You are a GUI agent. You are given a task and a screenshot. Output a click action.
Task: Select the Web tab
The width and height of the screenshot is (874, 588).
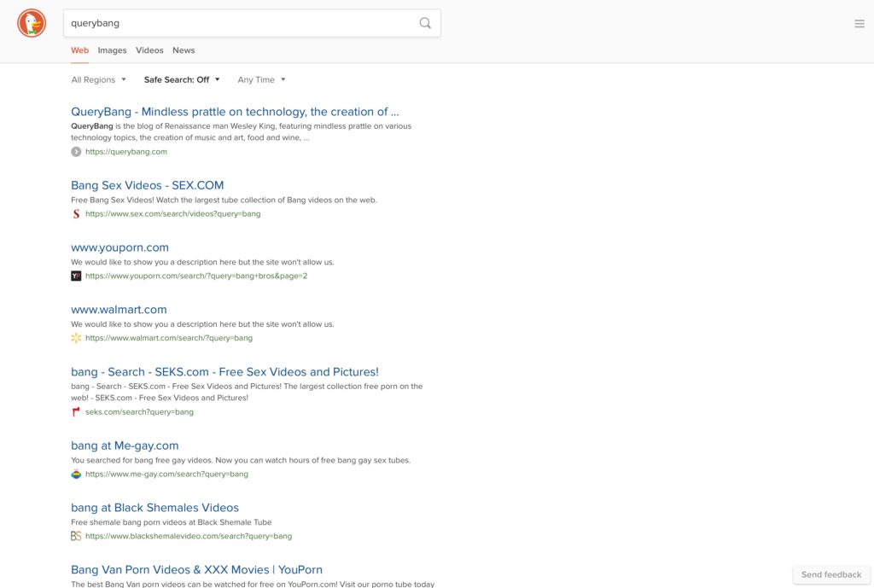(79, 50)
